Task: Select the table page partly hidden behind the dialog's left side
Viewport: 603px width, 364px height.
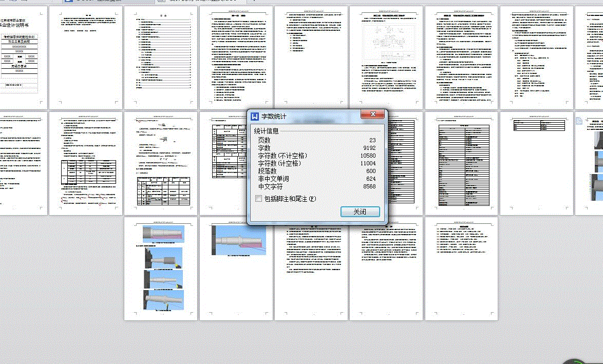Action: coord(223,163)
